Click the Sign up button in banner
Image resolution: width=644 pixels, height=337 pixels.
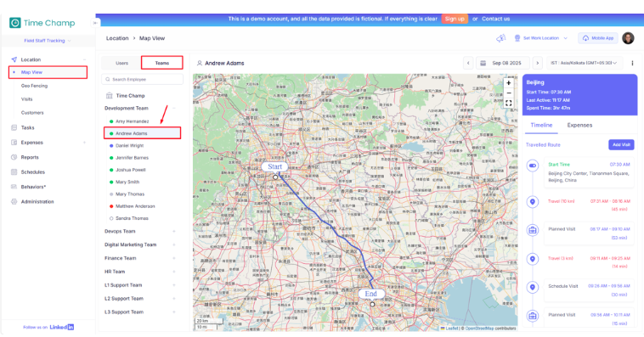455,19
